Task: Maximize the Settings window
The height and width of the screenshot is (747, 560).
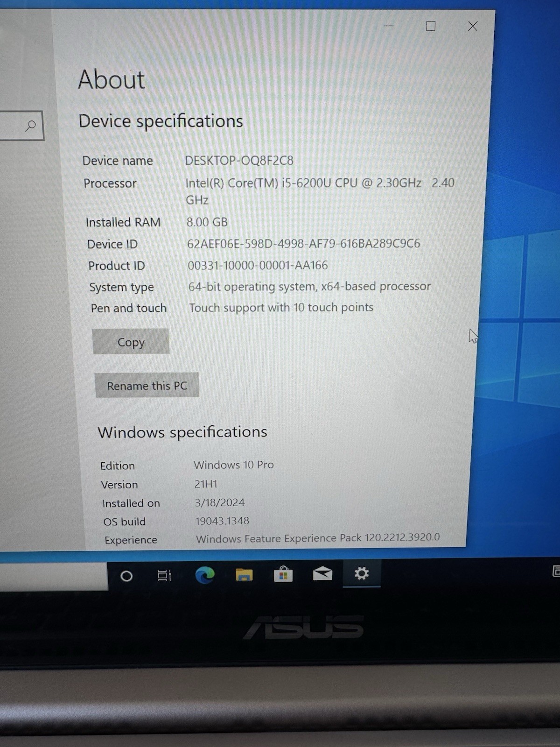Action: tap(431, 26)
